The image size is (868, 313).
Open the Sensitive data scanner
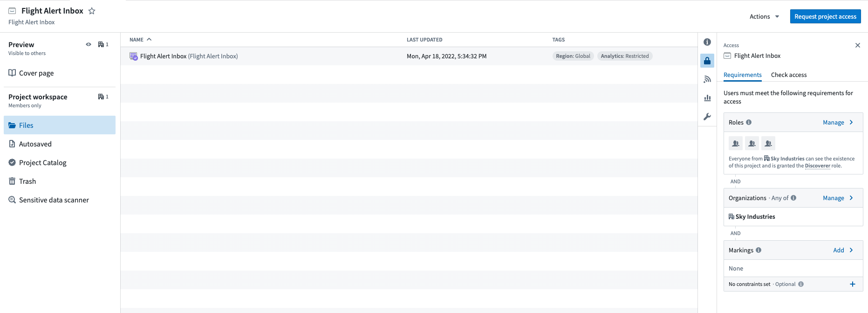click(x=60, y=200)
